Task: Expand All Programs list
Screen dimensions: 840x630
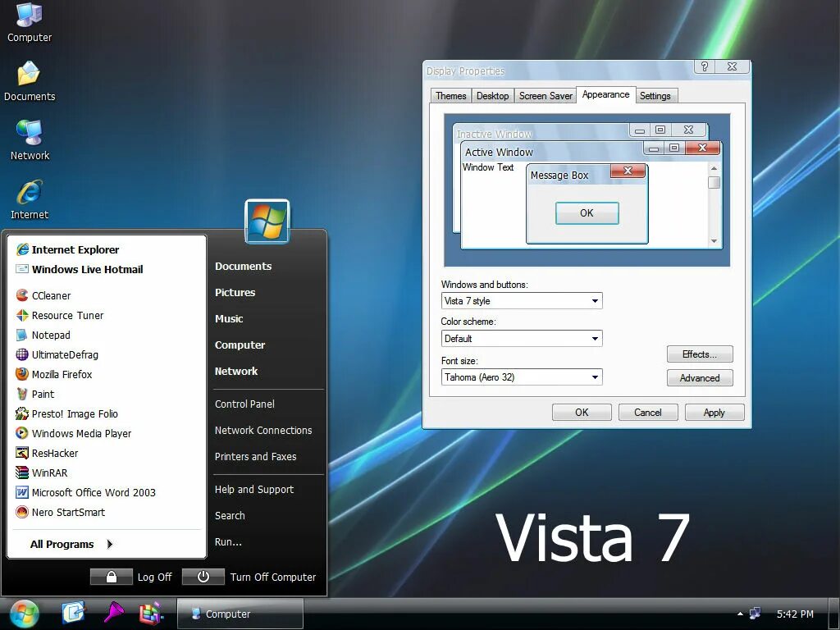Action: [72, 545]
